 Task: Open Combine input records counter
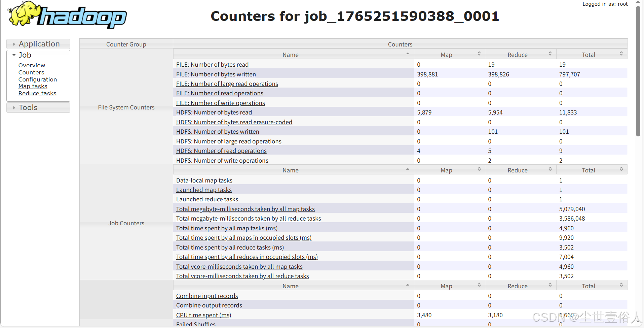207,296
